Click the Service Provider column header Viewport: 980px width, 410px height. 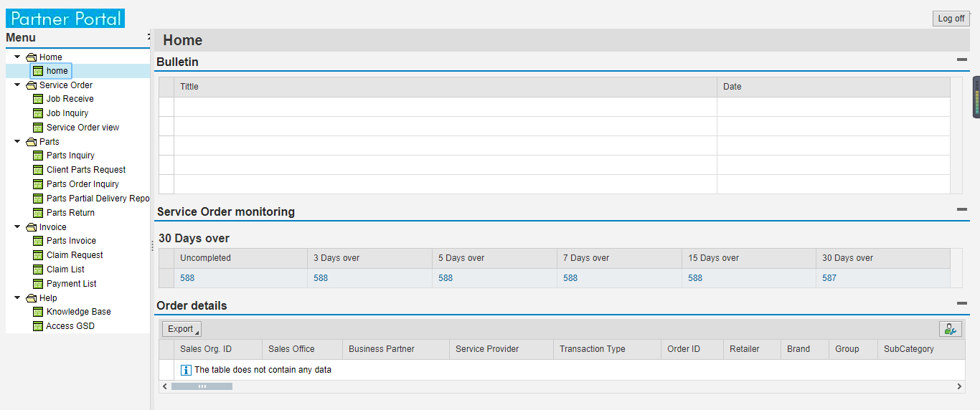click(x=501, y=349)
